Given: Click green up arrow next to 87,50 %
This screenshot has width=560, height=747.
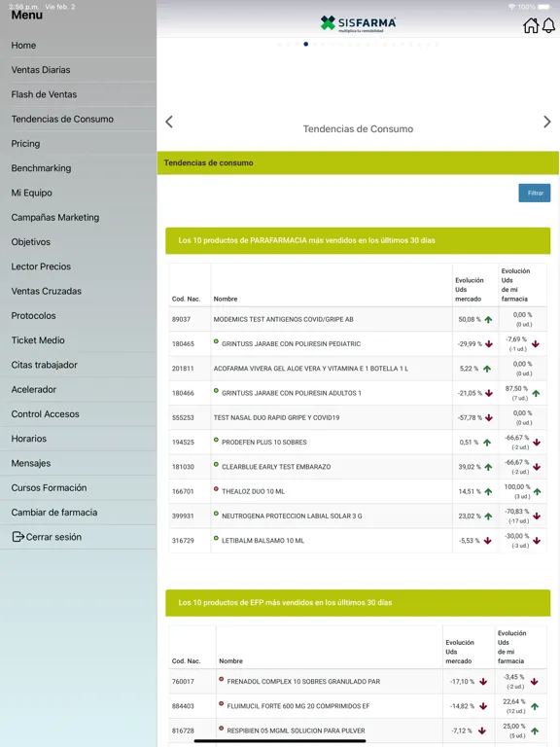Looking at the screenshot, I should click(x=537, y=394).
